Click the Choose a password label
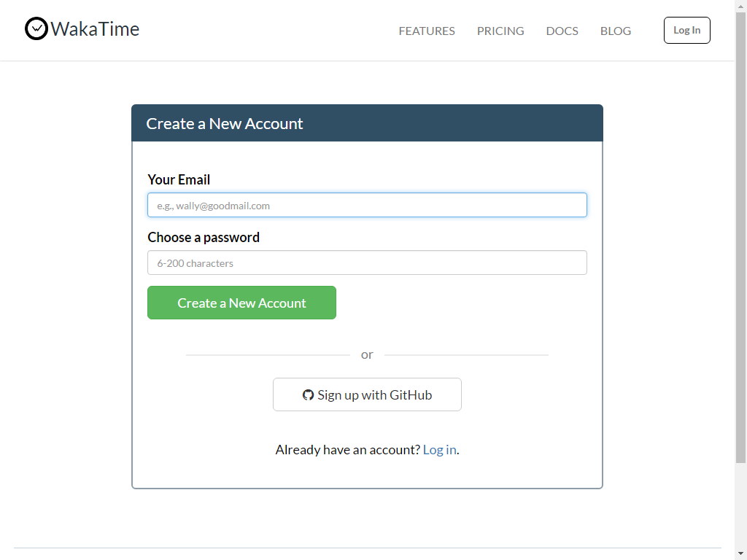Viewport: 747px width, 560px height. 204,237
